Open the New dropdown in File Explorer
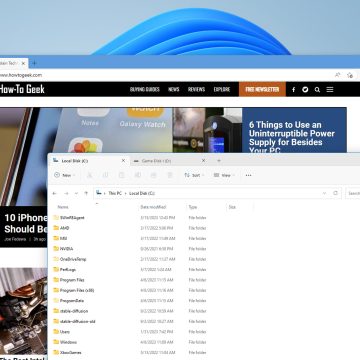 [65, 175]
